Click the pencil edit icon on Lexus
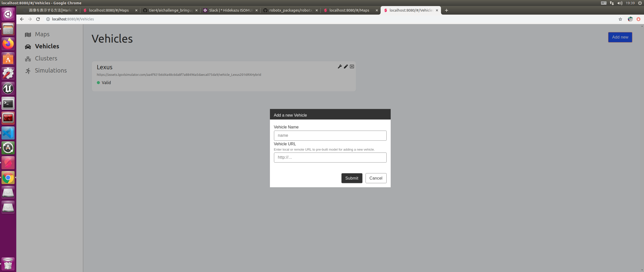This screenshot has width=644, height=272. [x=346, y=66]
